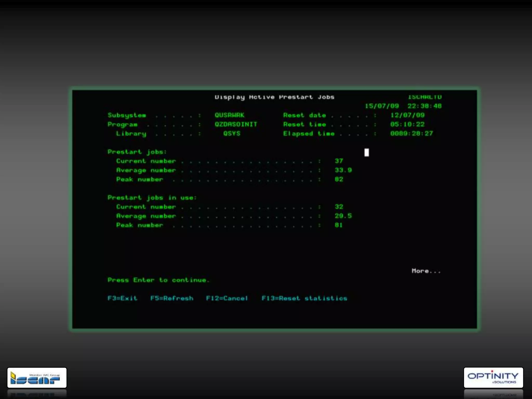Click the More... page indicator

426,271
